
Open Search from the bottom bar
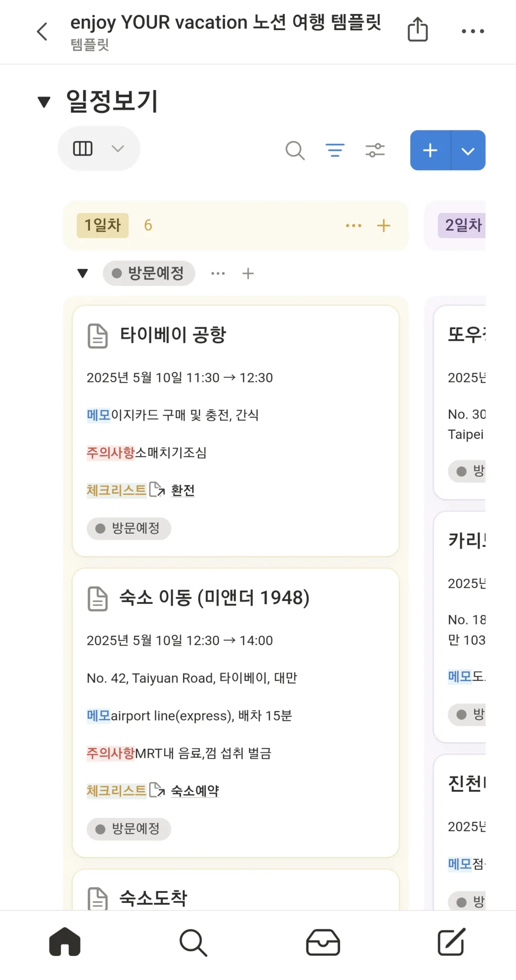(x=193, y=942)
